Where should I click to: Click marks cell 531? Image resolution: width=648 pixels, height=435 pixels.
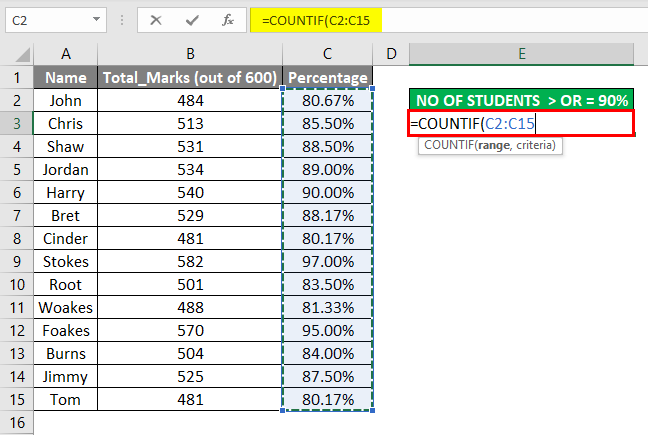[190, 146]
